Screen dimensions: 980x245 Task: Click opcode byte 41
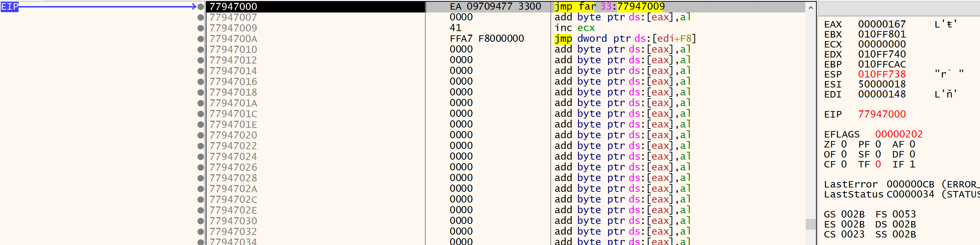(x=455, y=28)
